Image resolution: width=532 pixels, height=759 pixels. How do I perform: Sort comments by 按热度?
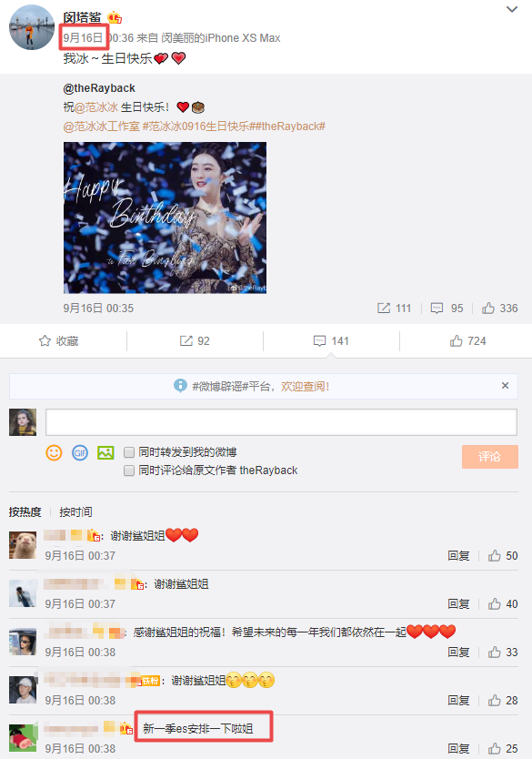point(25,512)
